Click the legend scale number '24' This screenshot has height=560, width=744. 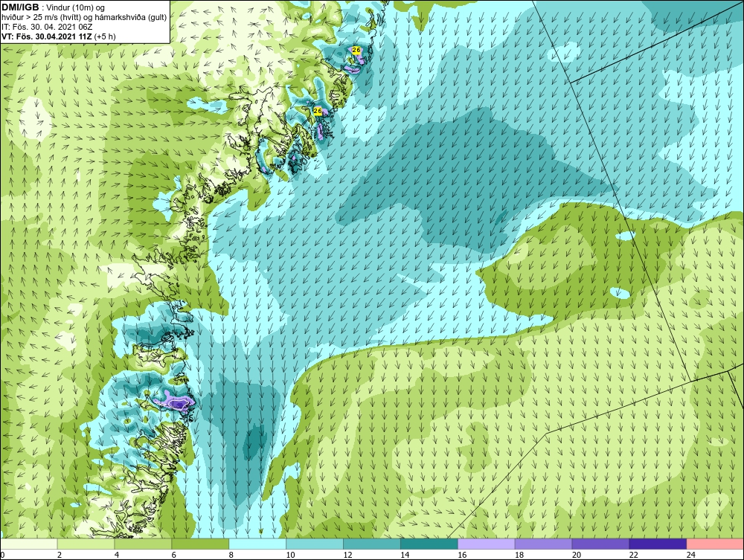(691, 555)
